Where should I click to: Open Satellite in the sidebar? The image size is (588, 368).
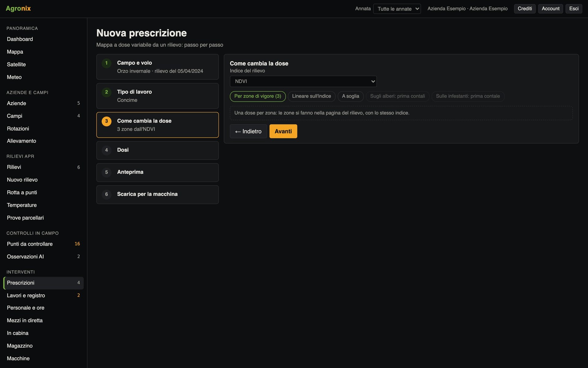point(43,64)
